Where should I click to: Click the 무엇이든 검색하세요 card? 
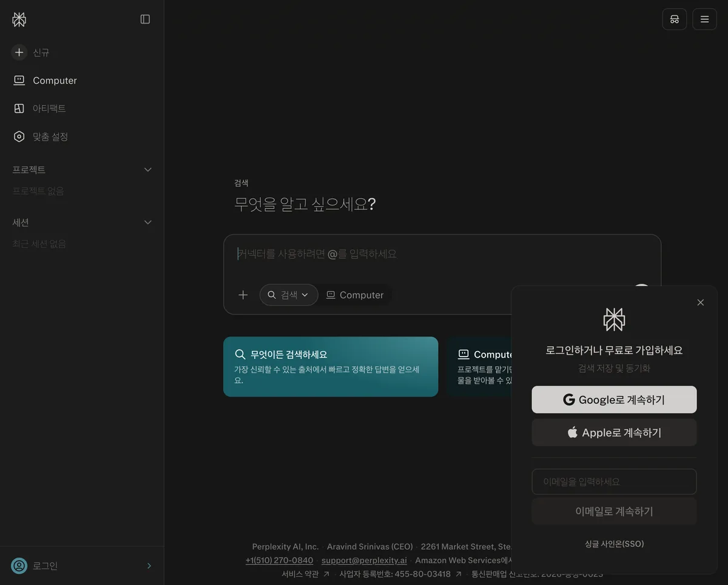tap(331, 367)
